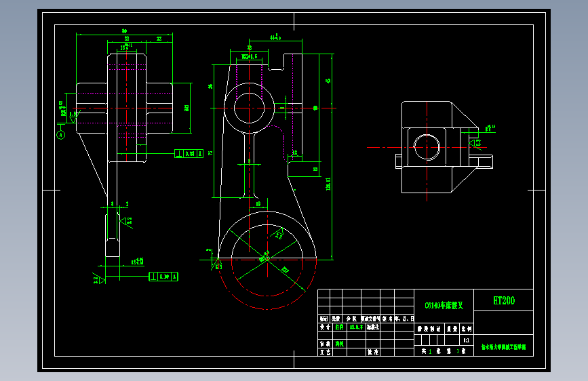
Task: Select the 6.3 roughness symbol on right view
Action: click(x=475, y=143)
